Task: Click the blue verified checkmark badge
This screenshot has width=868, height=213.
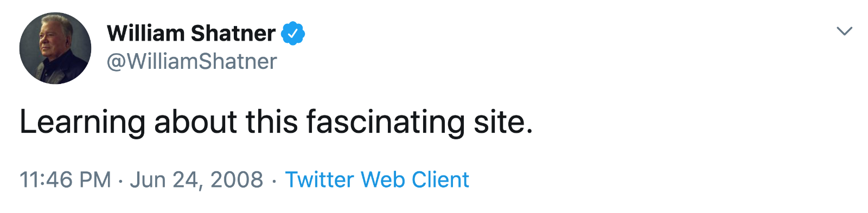Action: coord(293,34)
